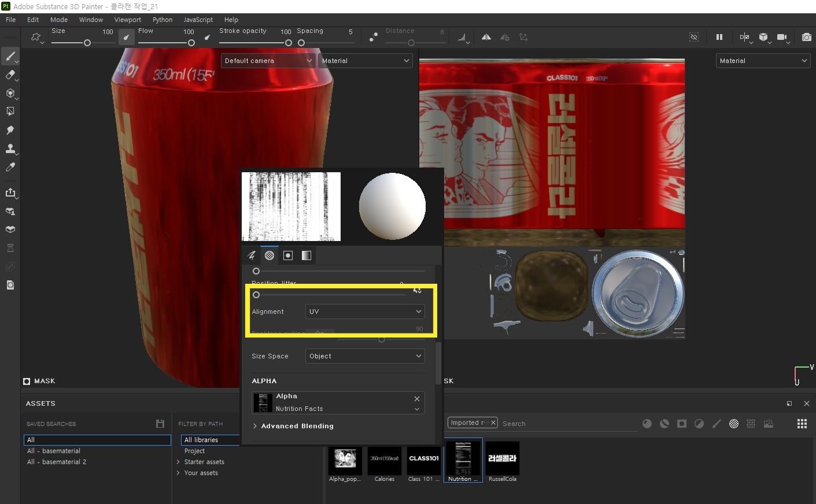Viewport: 816px width, 504px height.
Task: Select the Projection tool
Action: (10, 93)
